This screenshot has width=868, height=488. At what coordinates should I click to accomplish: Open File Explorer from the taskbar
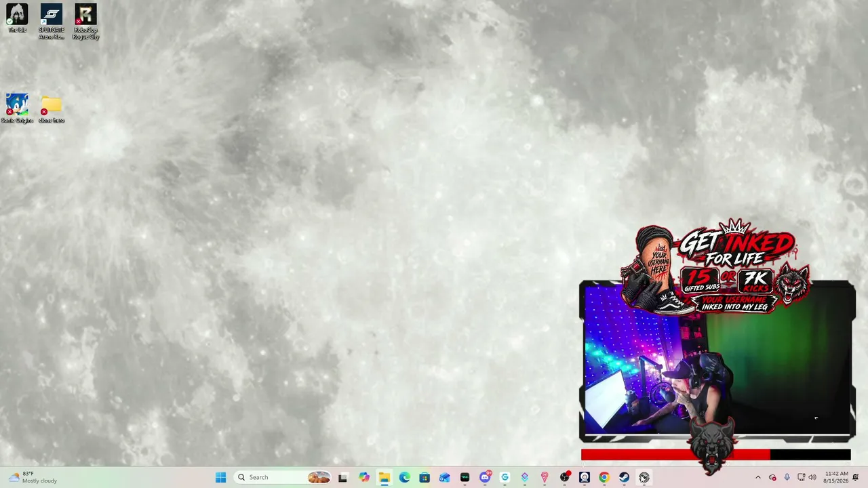(384, 477)
